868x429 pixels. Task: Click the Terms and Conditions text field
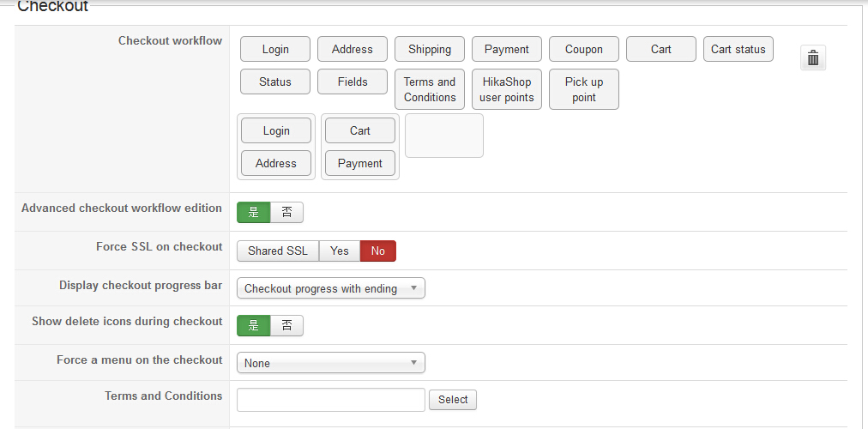point(330,399)
